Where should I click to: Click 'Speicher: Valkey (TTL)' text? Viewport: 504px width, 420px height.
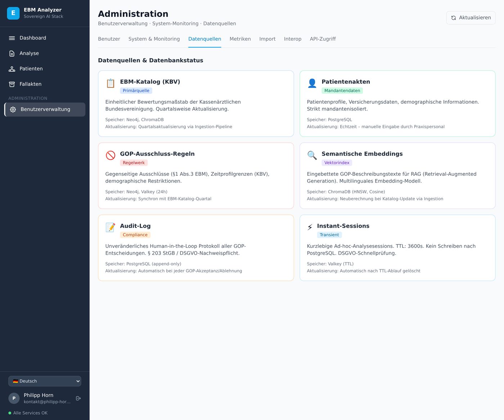pos(330,264)
